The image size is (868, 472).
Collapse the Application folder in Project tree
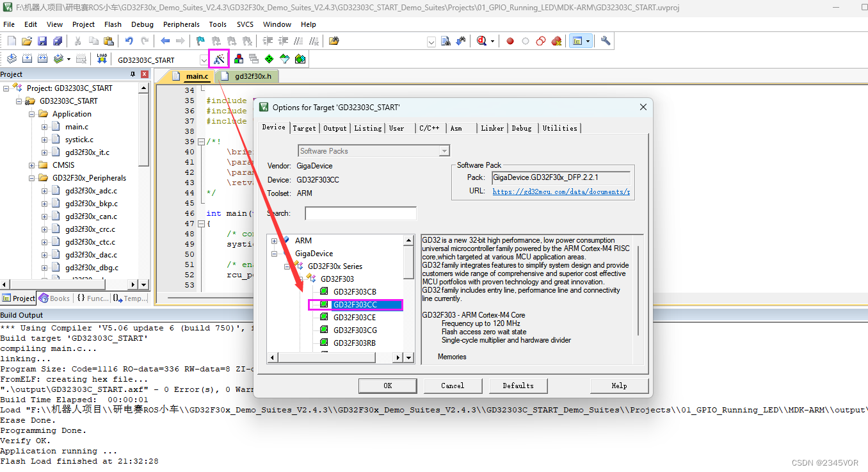(x=32, y=114)
